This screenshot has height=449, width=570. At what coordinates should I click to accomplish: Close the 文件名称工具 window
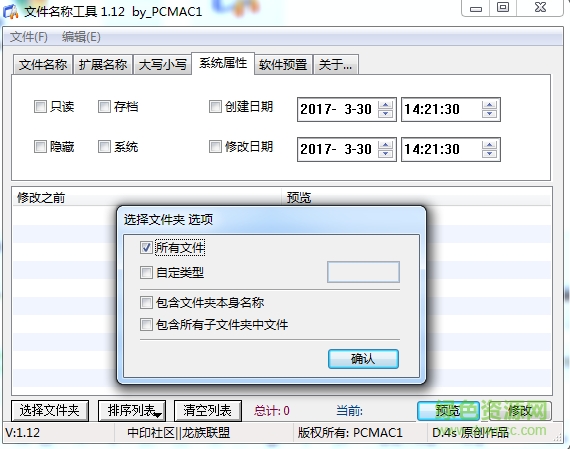point(540,8)
